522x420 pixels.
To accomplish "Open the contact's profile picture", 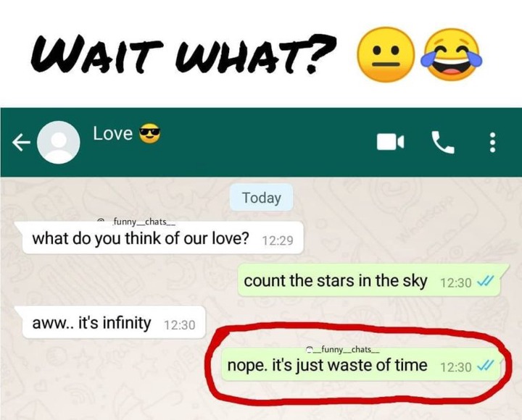I will 59,143.
